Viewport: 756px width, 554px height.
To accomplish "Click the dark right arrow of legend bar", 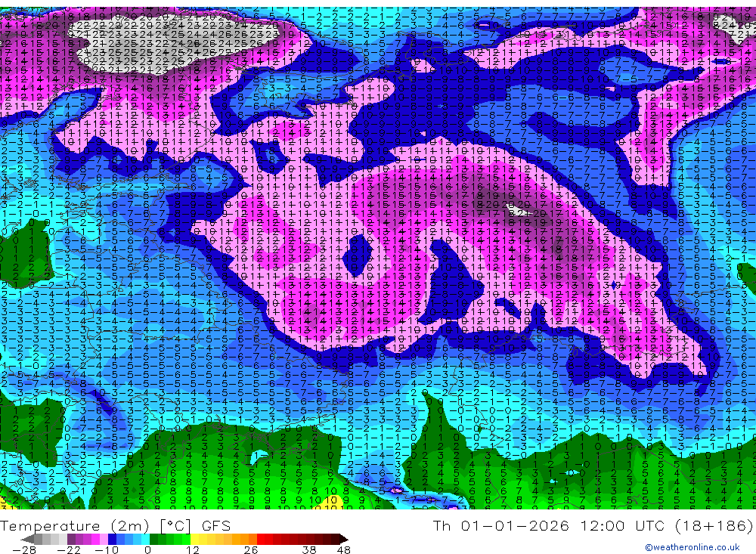I will pos(344,540).
